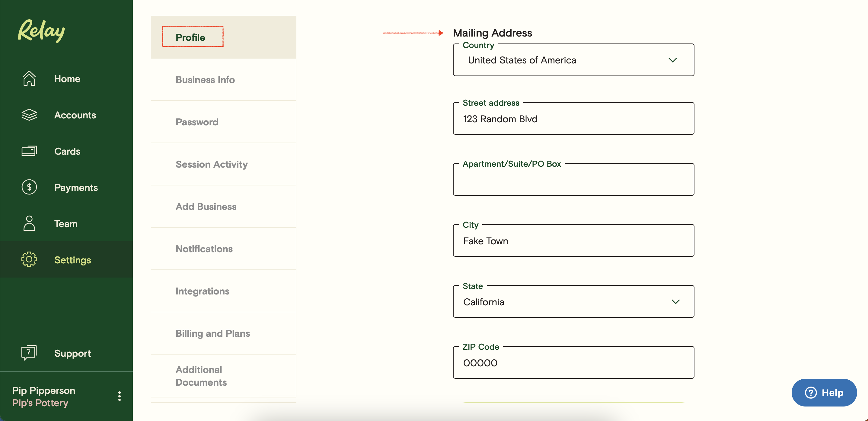The image size is (868, 421).
Task: Click the Payments dollar icon
Action: [x=29, y=187]
